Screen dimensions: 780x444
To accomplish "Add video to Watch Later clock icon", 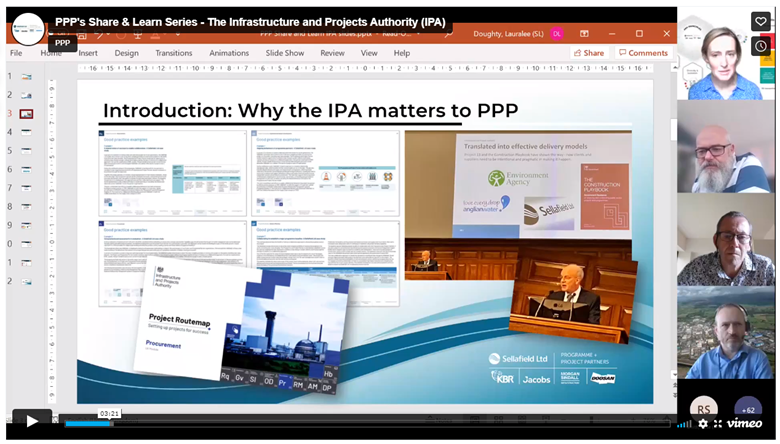I will click(x=761, y=46).
